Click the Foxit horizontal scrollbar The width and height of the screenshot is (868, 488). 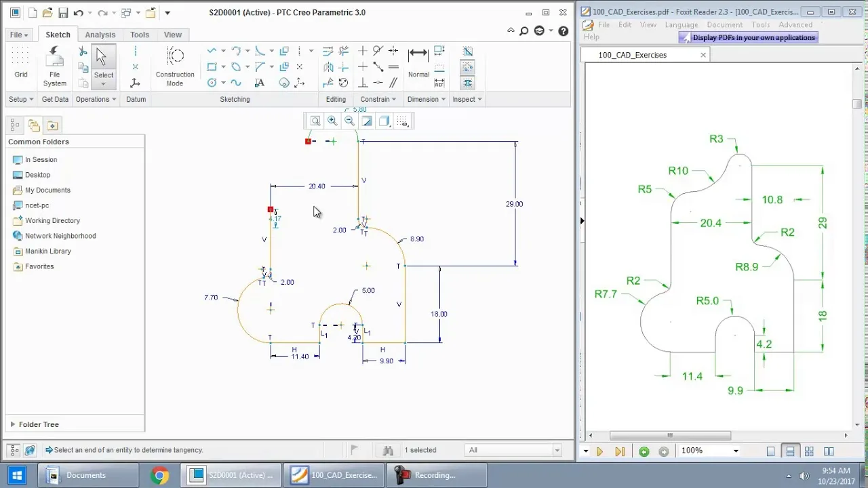pyautogui.click(x=670, y=436)
